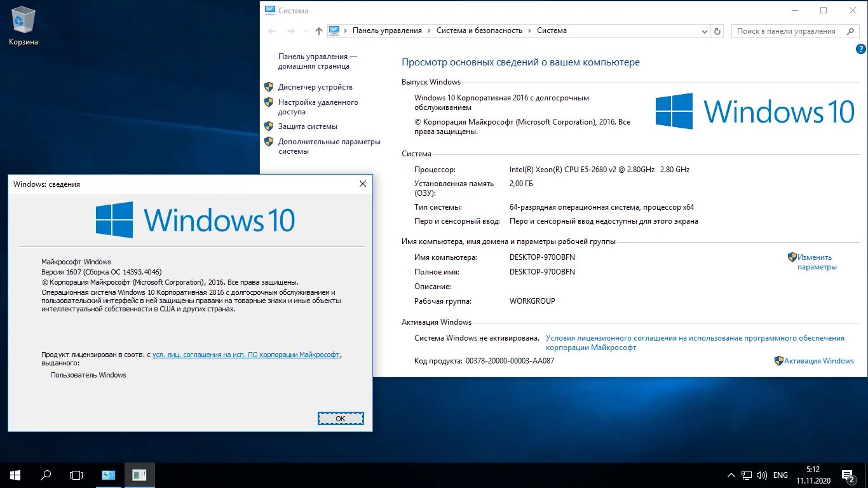868x488 pixels.
Task: Open Дополнительные параметры системы link
Action: click(x=329, y=146)
